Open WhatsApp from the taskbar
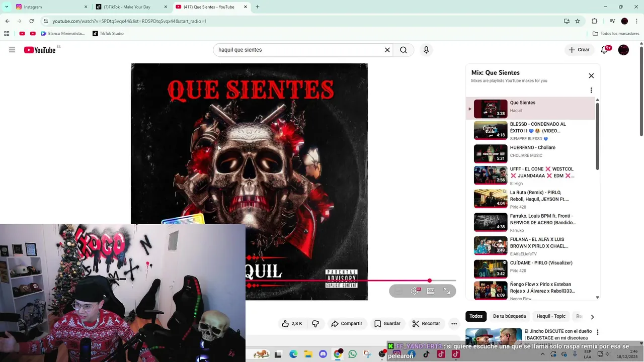The image size is (644, 362). coord(352,354)
